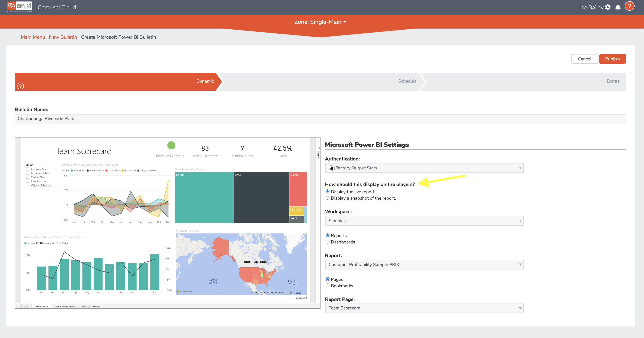The height and width of the screenshot is (338, 644).
Task: Open the Authentication dropdown
Action: coord(424,168)
